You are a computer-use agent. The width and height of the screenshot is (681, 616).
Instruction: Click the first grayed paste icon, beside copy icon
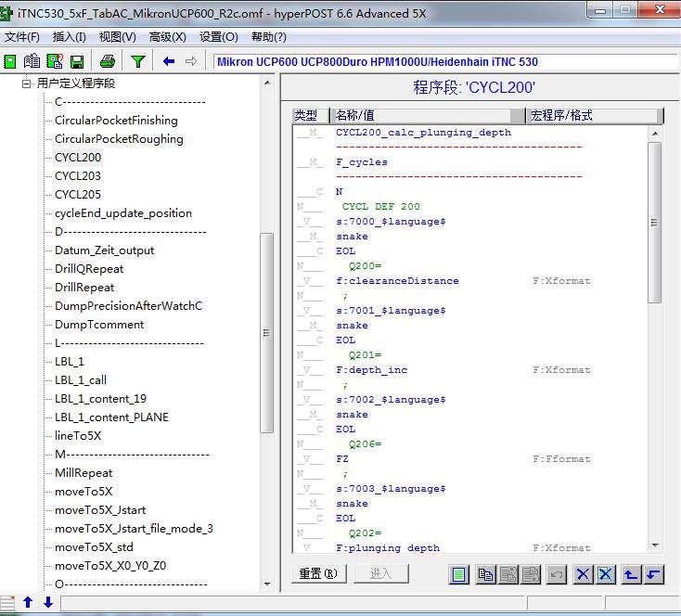click(x=508, y=575)
